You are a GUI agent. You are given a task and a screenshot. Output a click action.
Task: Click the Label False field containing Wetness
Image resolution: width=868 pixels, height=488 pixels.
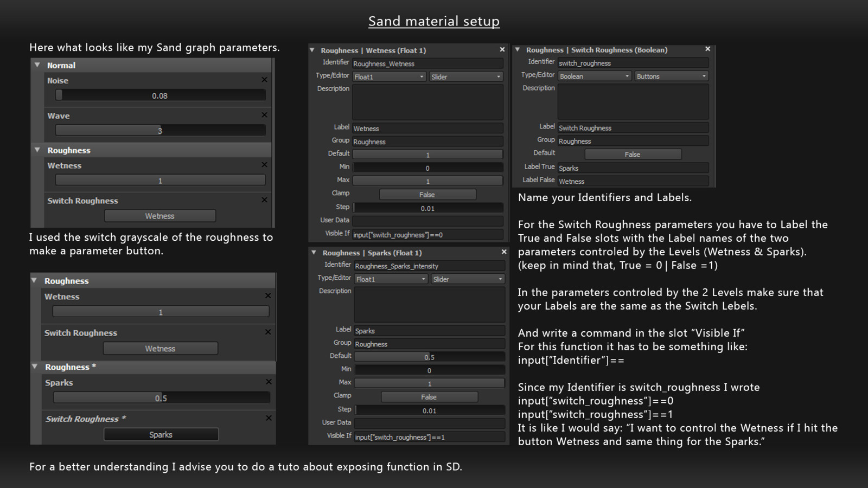click(x=633, y=182)
